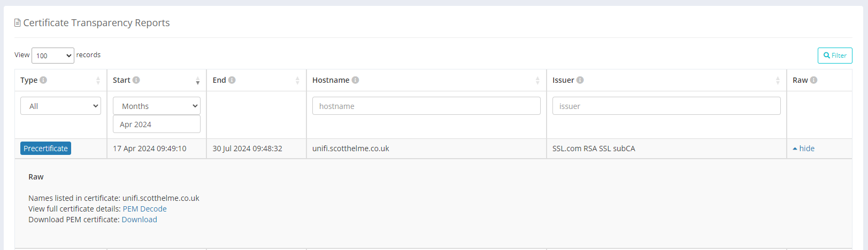This screenshot has height=250, width=868.
Task: Click the Apr 2024 date field
Action: 157,124
